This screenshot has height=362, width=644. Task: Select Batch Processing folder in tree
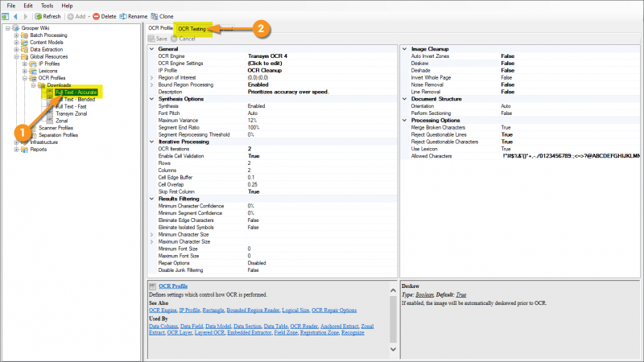click(48, 35)
